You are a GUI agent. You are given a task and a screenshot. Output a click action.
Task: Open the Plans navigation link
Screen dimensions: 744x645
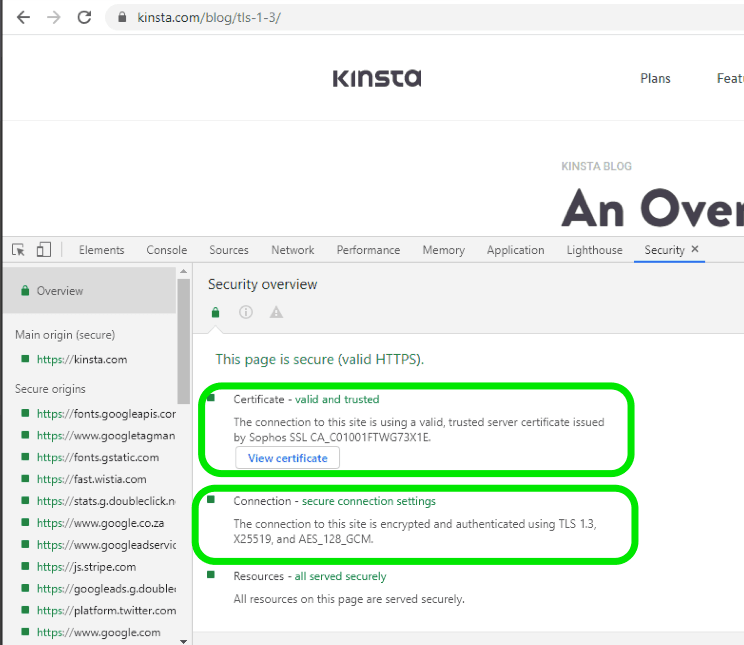[x=655, y=78]
